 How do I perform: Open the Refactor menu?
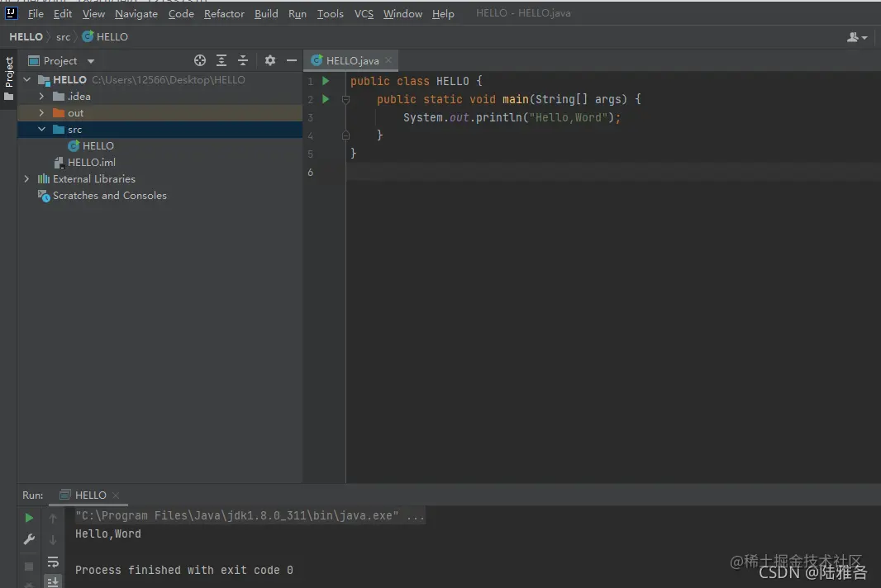click(x=224, y=13)
